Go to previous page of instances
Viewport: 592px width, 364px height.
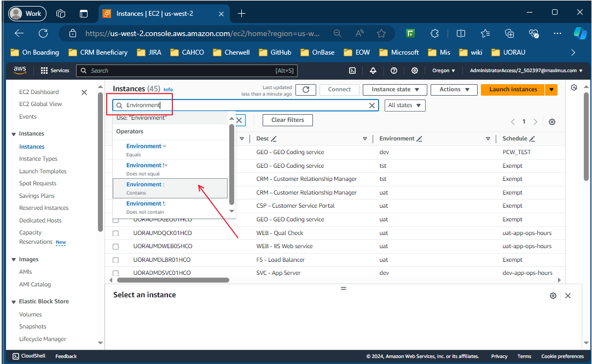coord(513,122)
